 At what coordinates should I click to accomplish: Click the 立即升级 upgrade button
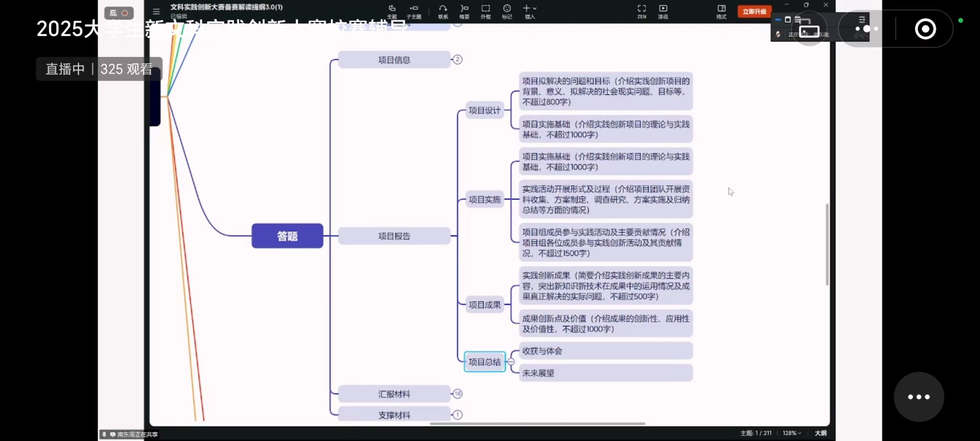coord(754,11)
